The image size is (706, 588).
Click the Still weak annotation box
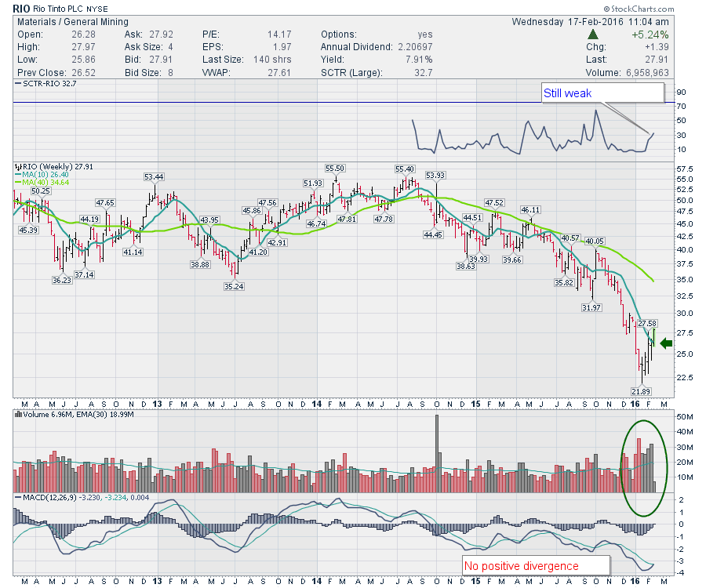pyautogui.click(x=603, y=93)
